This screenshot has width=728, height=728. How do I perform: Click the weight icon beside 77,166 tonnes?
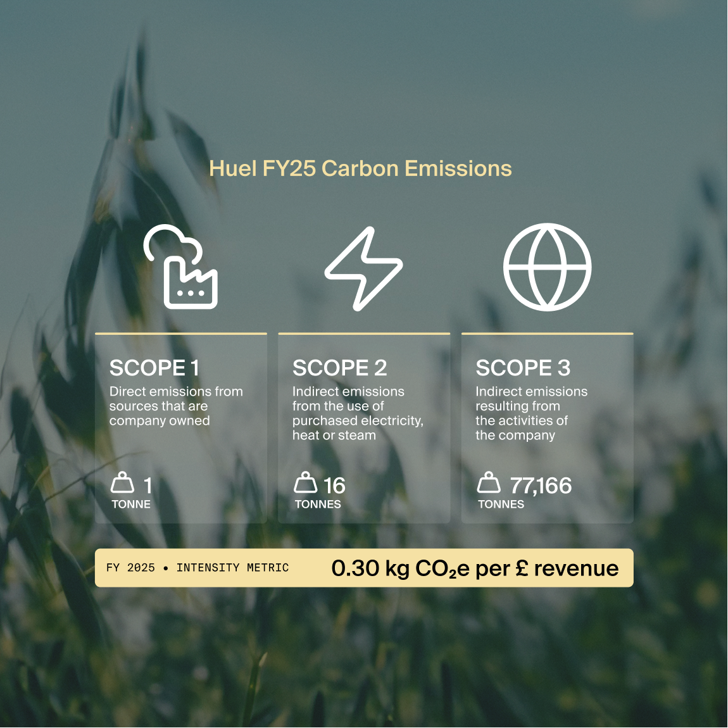[x=489, y=482]
